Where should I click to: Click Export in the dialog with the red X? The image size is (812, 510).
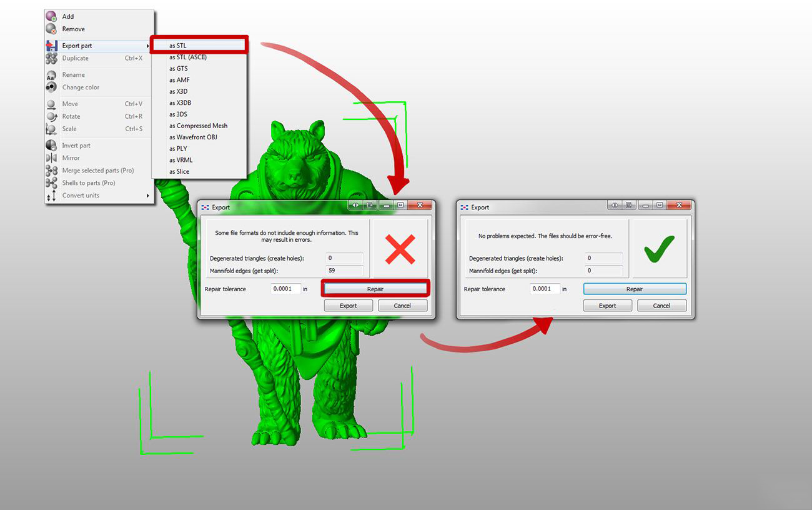pos(349,306)
